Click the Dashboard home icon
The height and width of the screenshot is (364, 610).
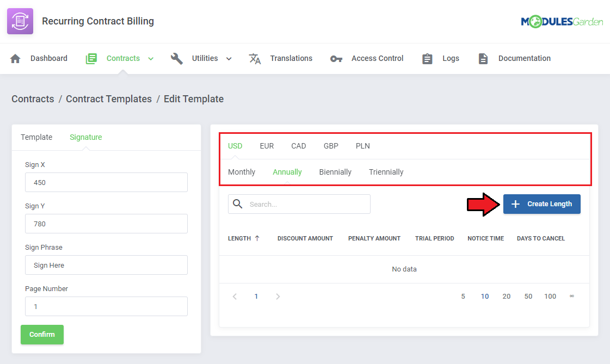(15, 59)
